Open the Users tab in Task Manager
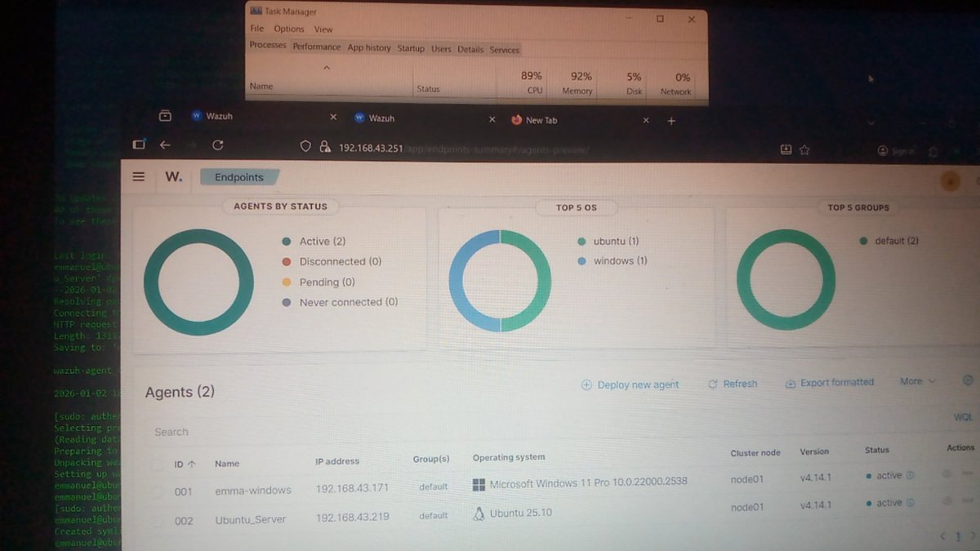The width and height of the screenshot is (980, 551). click(441, 49)
